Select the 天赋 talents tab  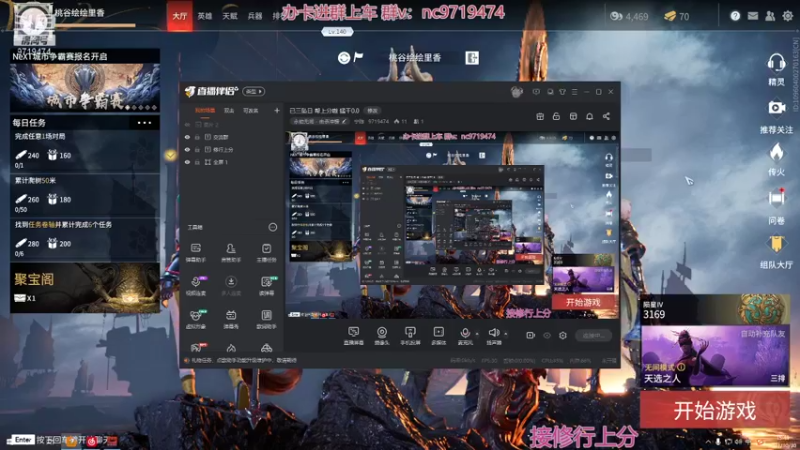(230, 16)
